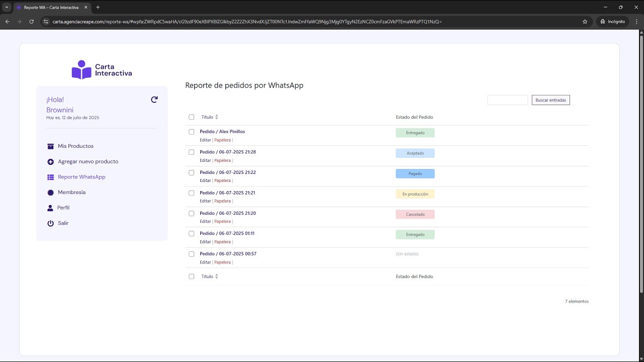Check the Pedido 06-07-2025 21:22 row
Screen dimensions: 644x362
(x=191, y=172)
